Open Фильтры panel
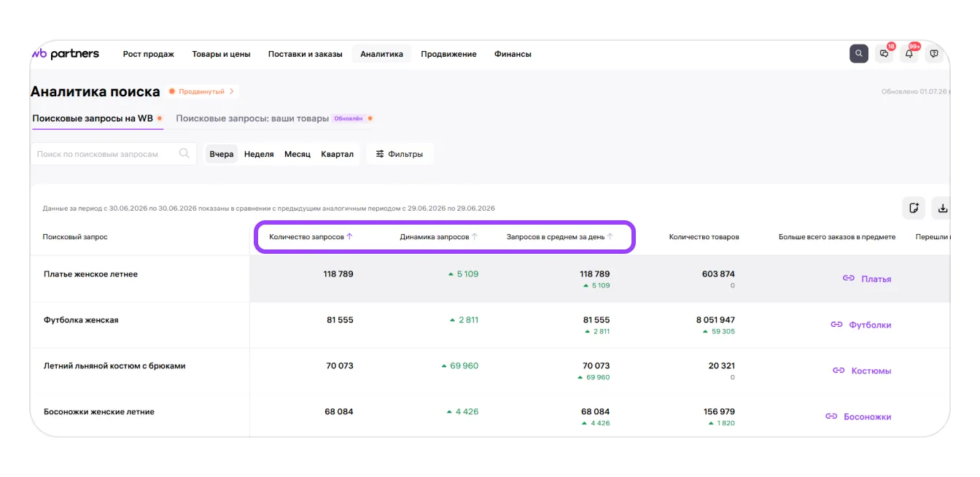980x477 pixels. tap(400, 154)
